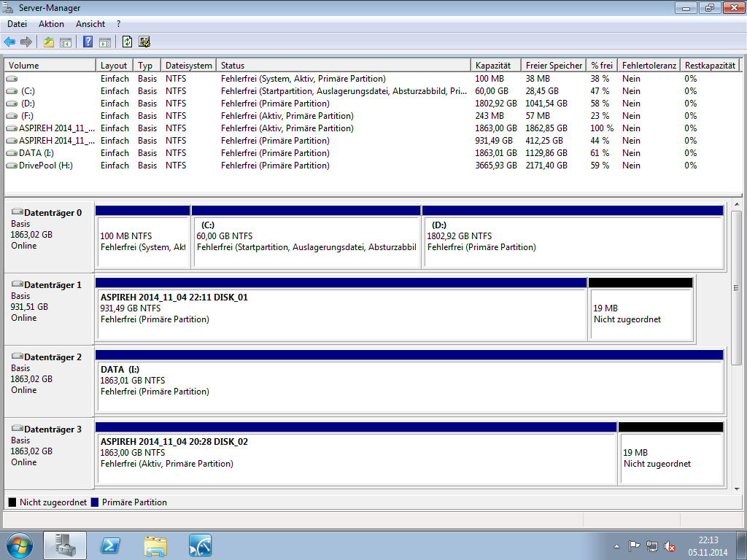Select the DrivePool (H:) volume row
This screenshot has width=747, height=560.
46,166
